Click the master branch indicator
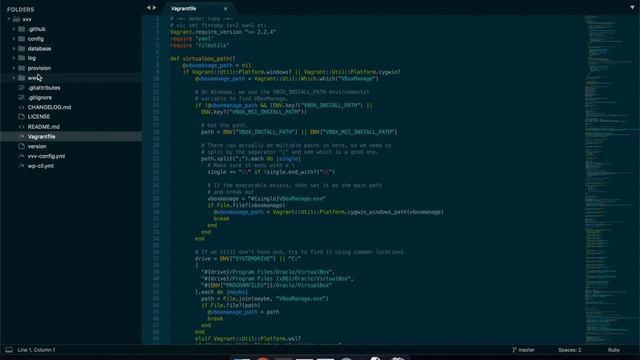 point(527,350)
